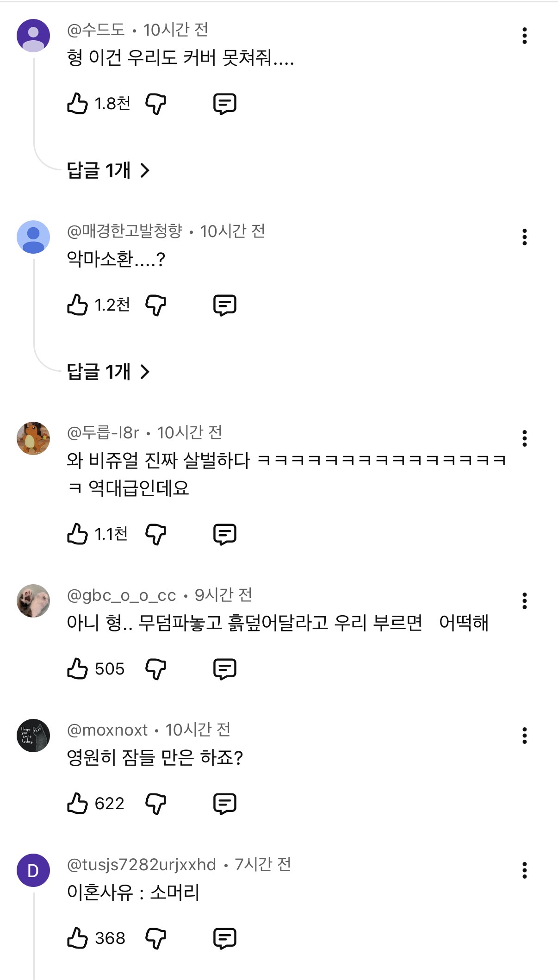Open more options for @매경한고발청향 comment
The height and width of the screenshot is (980, 558).
(524, 237)
